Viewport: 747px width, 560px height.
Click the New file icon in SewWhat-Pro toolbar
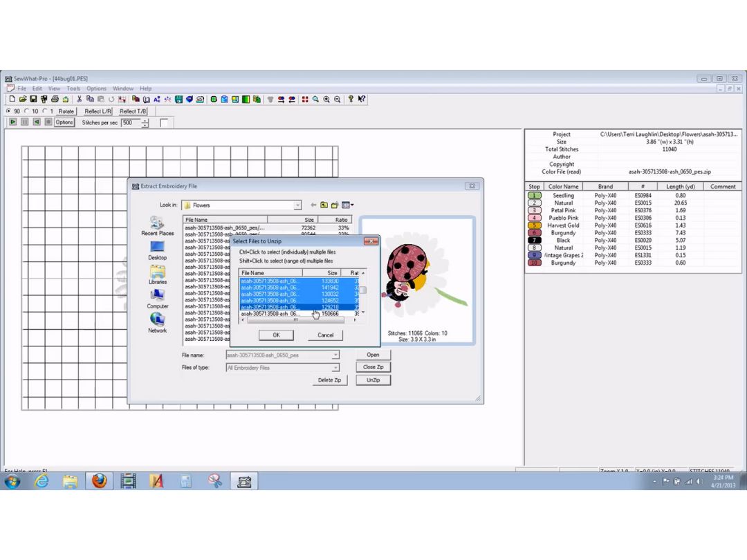coord(12,99)
